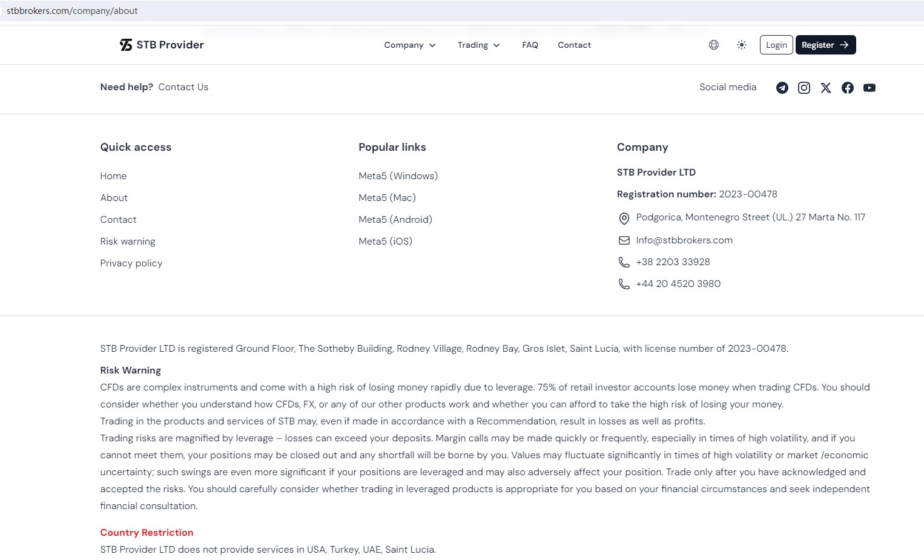Open the FAQ menu item

[x=530, y=45]
